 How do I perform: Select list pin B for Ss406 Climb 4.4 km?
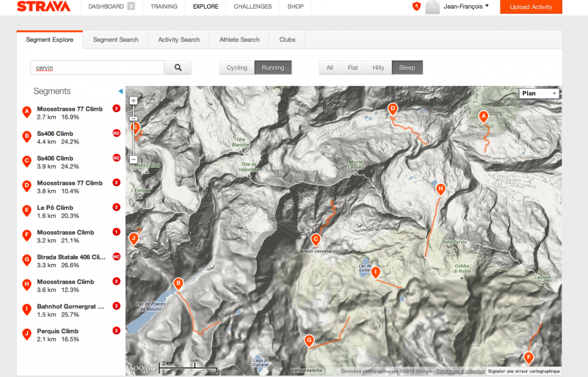[26, 137]
